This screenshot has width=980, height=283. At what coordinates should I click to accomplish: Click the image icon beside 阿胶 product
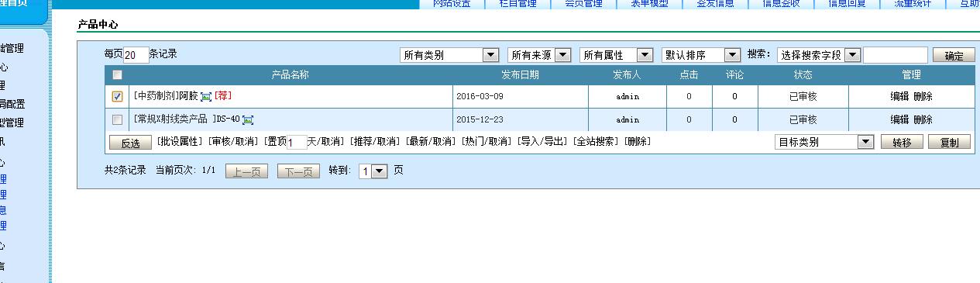[x=206, y=97]
